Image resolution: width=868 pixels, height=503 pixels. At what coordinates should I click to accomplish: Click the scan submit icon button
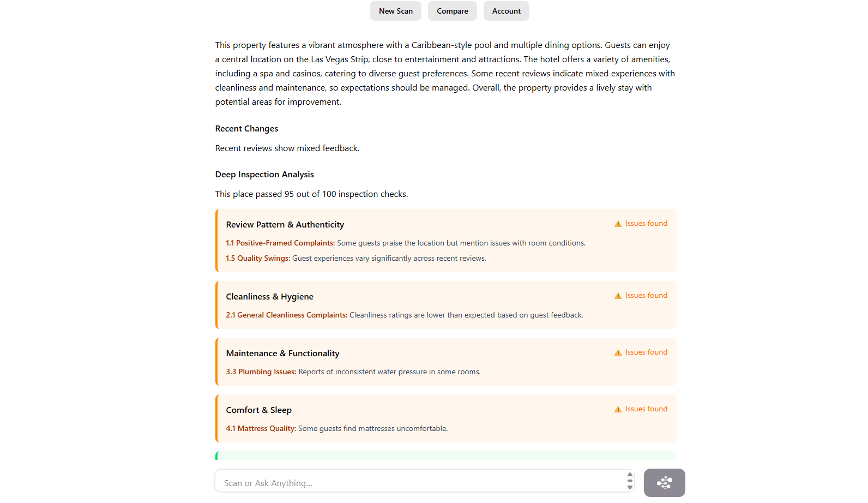(x=664, y=483)
